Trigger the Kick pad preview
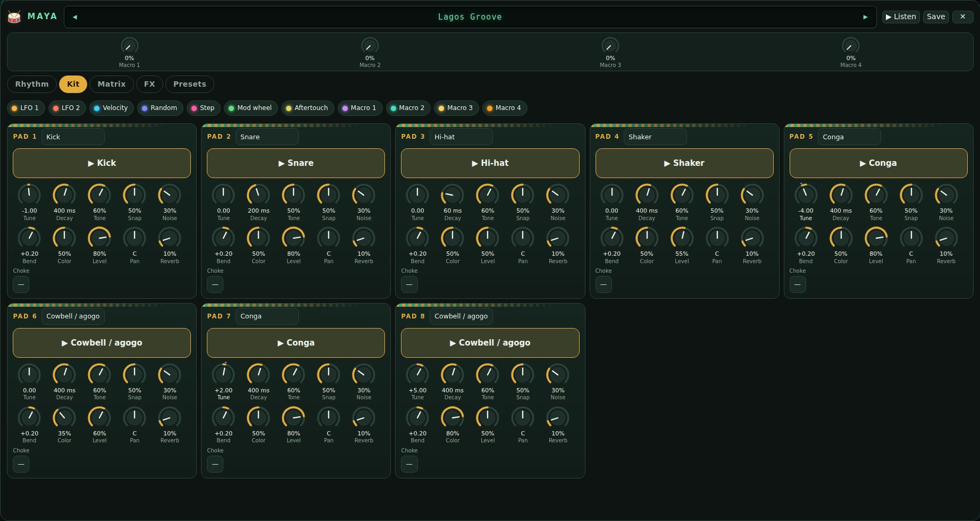The width and height of the screenshot is (980, 521). coord(102,163)
